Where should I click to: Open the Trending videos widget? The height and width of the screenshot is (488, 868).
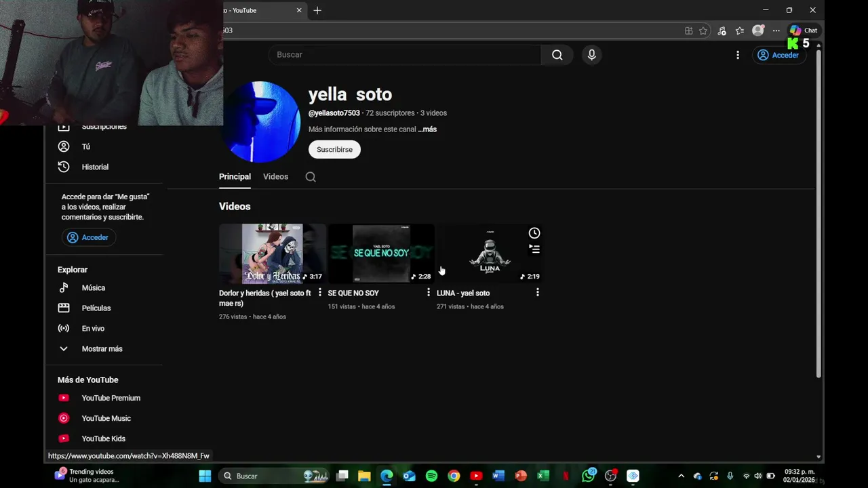88,476
